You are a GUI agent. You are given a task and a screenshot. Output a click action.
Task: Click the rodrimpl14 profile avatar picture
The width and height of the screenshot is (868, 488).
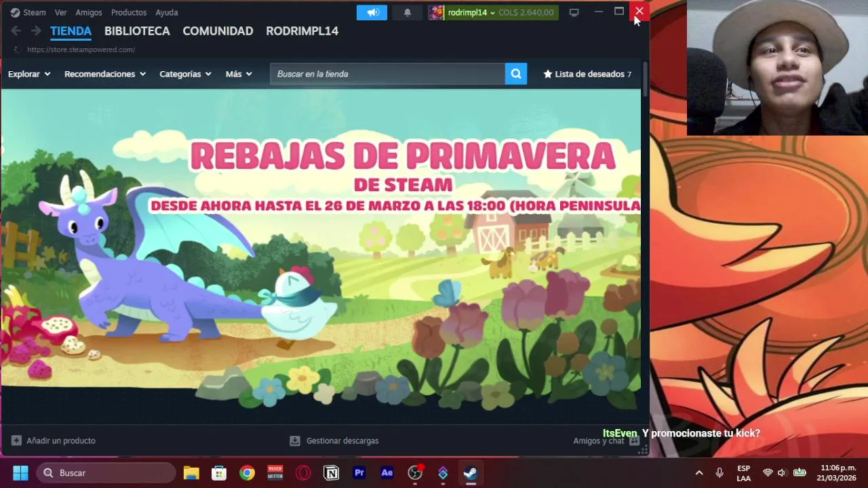pyautogui.click(x=436, y=12)
